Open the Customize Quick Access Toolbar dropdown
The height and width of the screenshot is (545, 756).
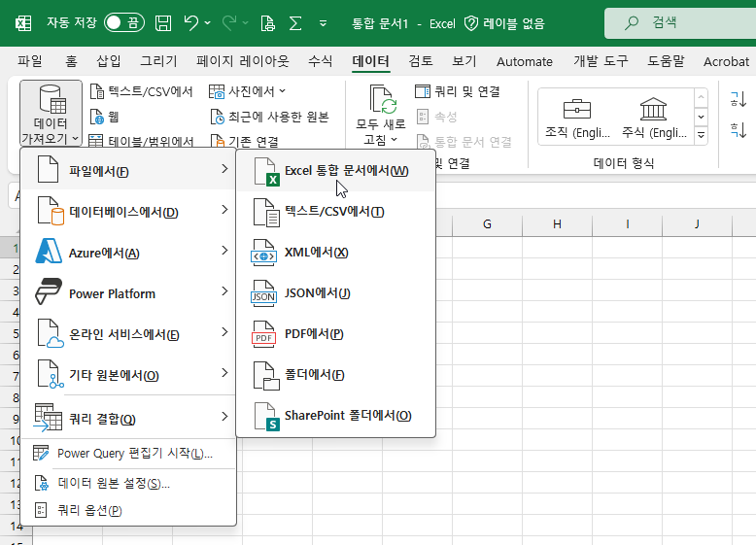tap(323, 22)
